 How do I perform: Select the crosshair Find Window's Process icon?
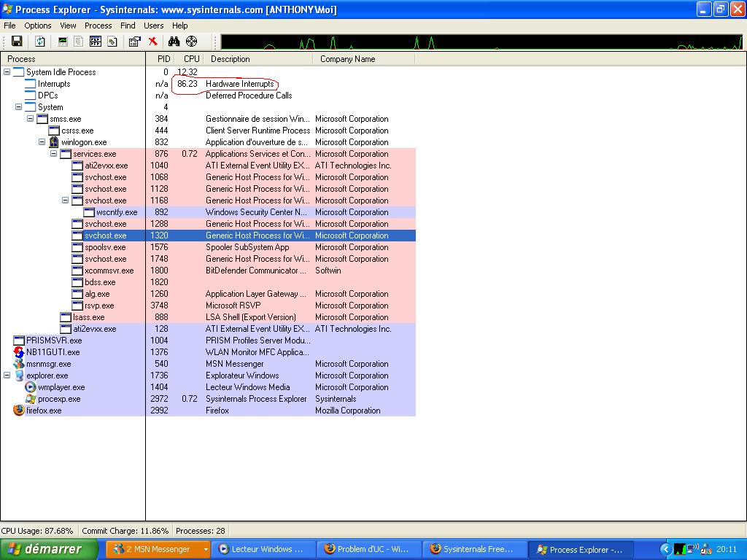click(x=192, y=42)
